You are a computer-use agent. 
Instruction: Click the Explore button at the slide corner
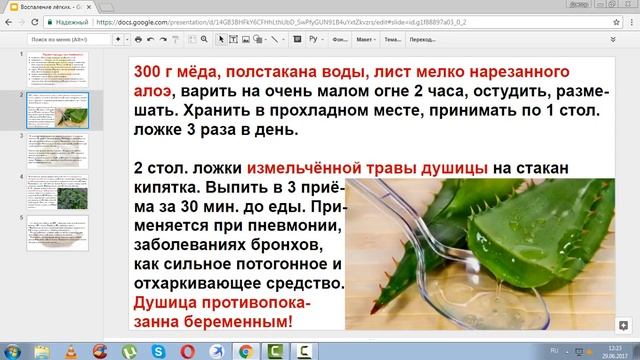[623, 325]
